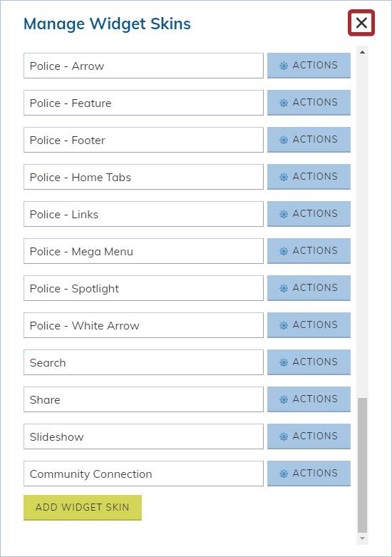
Task: Close the Manage Widget Skins dialog
Action: point(361,23)
